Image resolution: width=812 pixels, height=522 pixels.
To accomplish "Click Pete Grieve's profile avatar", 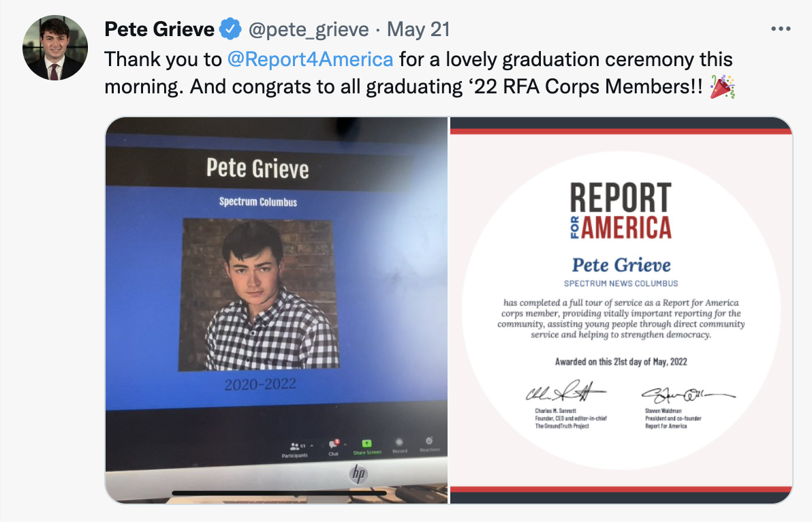I will (55, 48).
